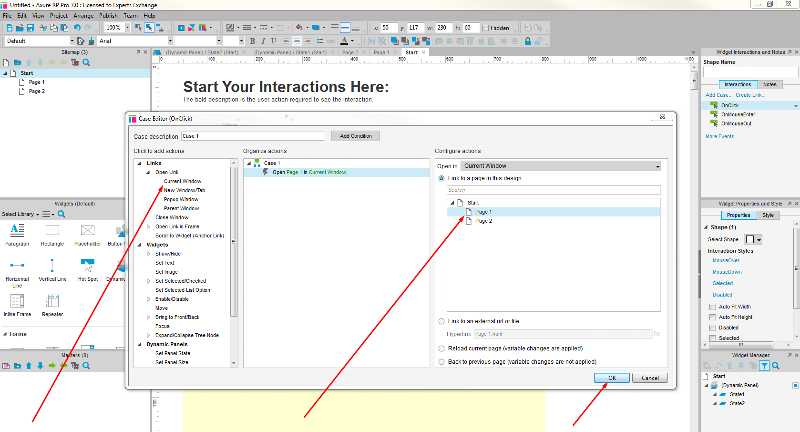Screen dimensions: 800x432
Task: Collapse the Links group in actions tree
Action: point(140,163)
